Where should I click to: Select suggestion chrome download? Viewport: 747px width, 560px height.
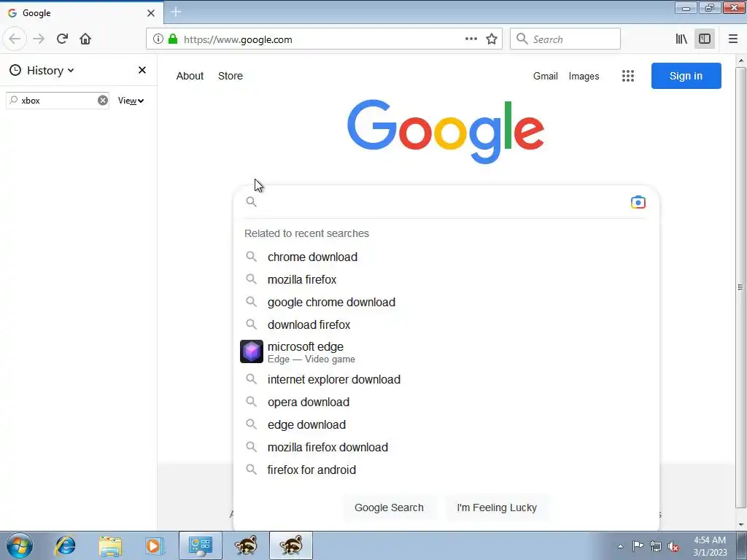[x=446, y=257]
